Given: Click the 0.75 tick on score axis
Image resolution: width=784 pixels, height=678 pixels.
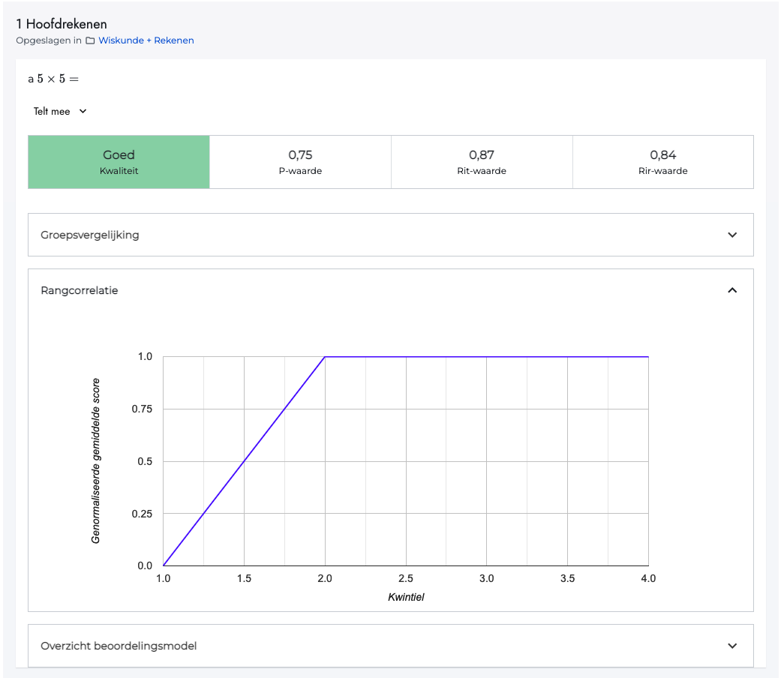Looking at the screenshot, I should (142, 409).
